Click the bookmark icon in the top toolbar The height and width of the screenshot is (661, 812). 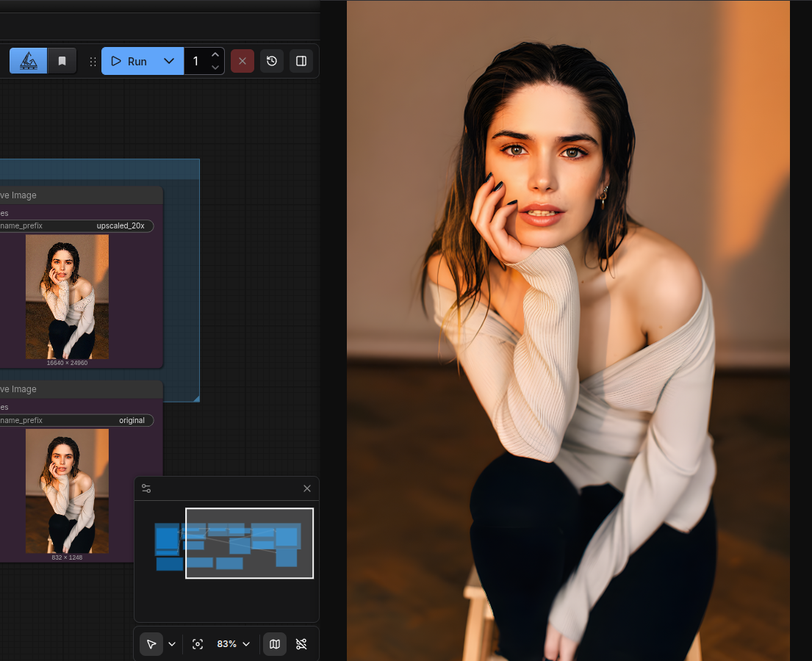[62, 61]
